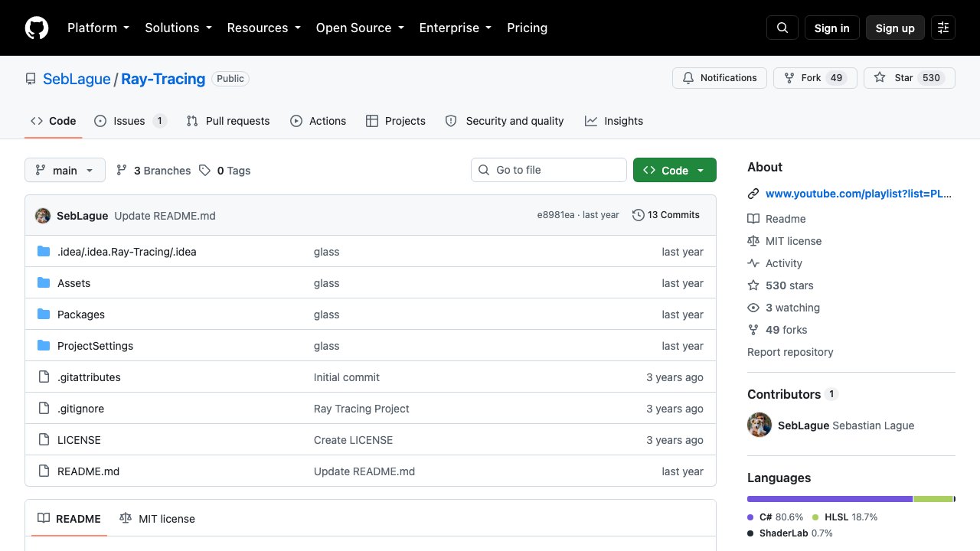Go to the GitHub homepage via the logo
This screenshot has height=551, width=980.
pyautogui.click(x=37, y=28)
